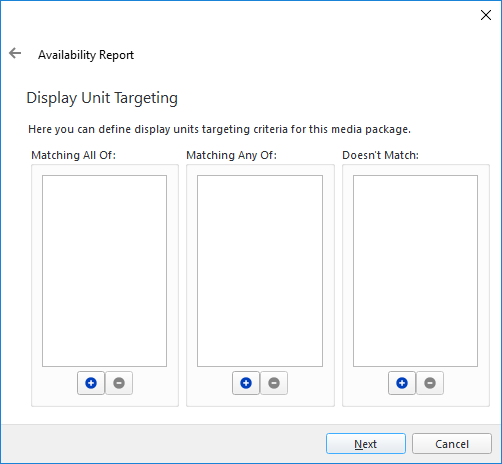Image resolution: width=502 pixels, height=464 pixels.
Task: Remove a criterion under Matching Any Of
Action: (274, 383)
